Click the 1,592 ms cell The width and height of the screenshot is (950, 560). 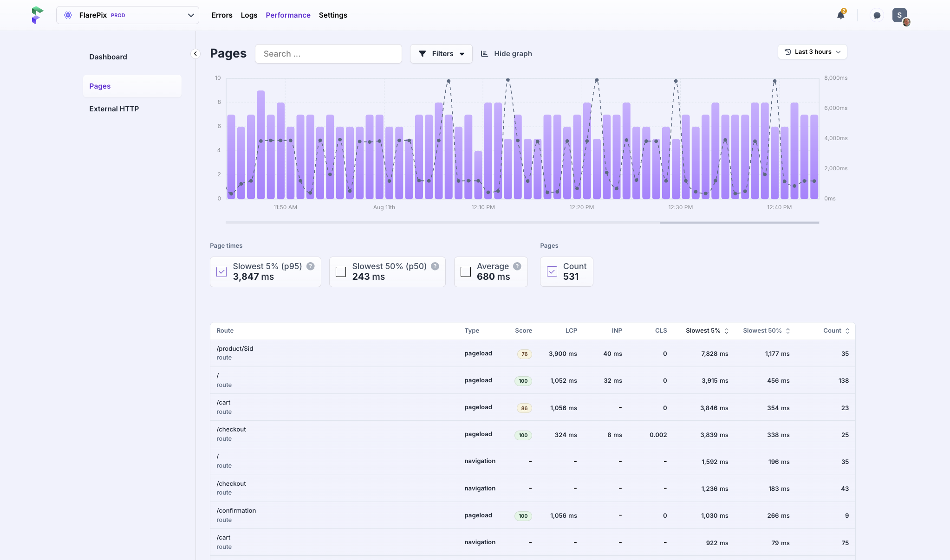715,462
